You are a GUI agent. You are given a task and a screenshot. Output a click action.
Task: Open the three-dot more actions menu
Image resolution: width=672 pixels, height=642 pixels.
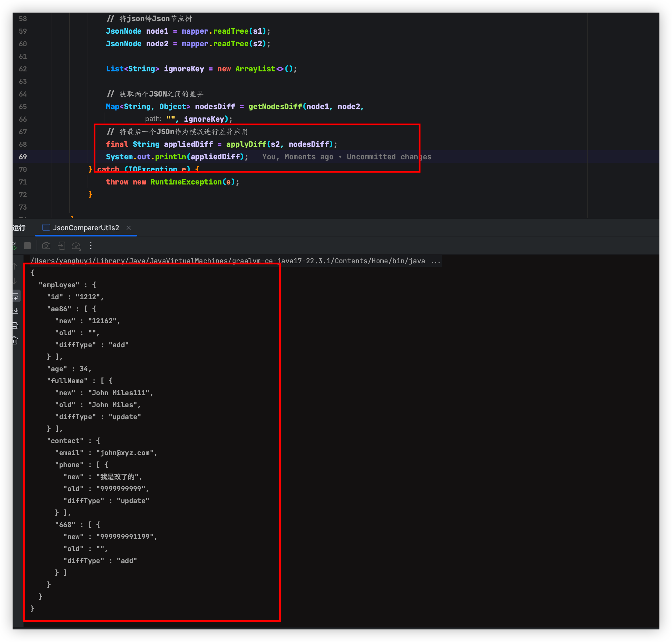tap(91, 246)
